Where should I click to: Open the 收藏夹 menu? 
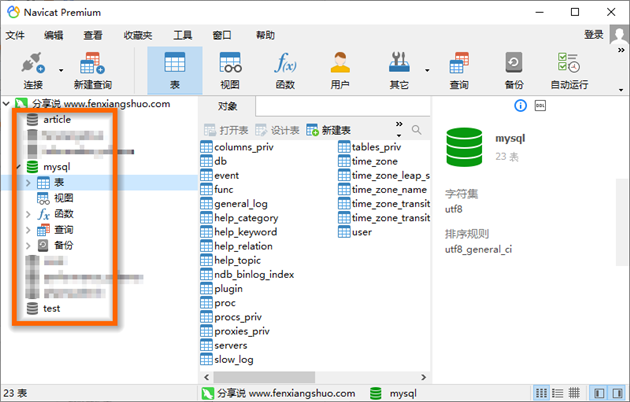pos(137,35)
